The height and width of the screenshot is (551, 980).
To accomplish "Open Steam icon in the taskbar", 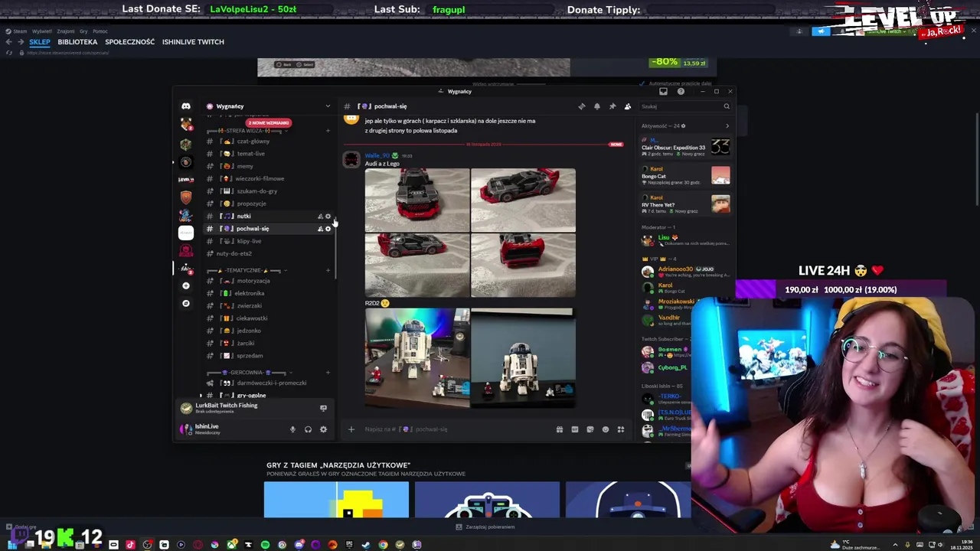I will [366, 545].
